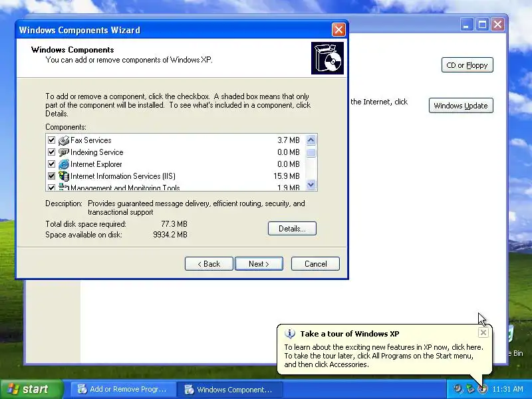Viewport: 532px width, 399px height.
Task: Click the Indexing Service icon
Action: tap(63, 152)
